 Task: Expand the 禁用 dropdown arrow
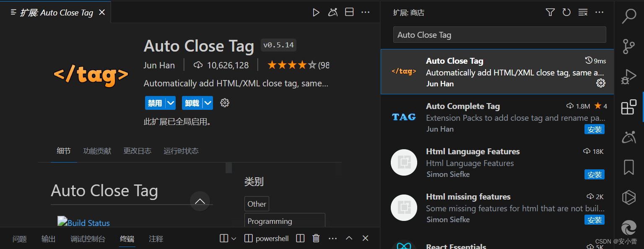pyautogui.click(x=171, y=103)
